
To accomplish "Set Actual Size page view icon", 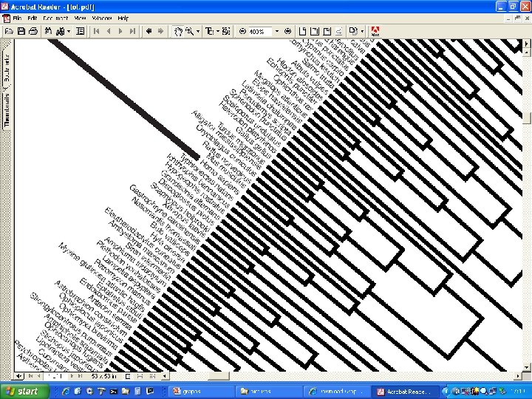I will click(x=302, y=32).
